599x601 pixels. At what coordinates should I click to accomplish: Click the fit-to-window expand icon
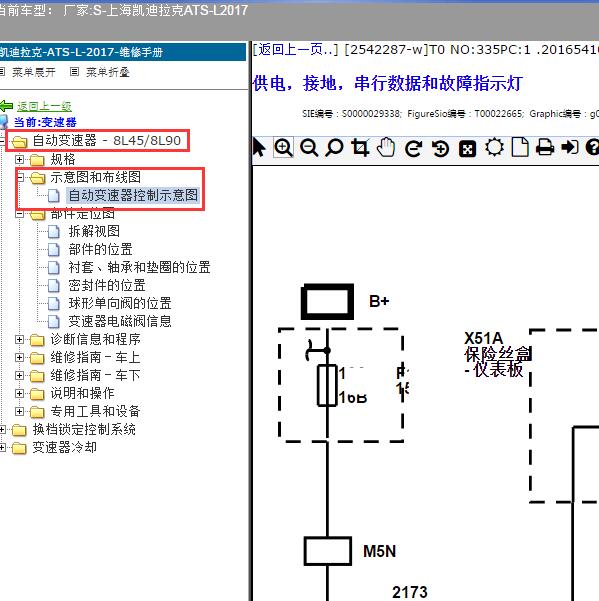[x=468, y=149]
